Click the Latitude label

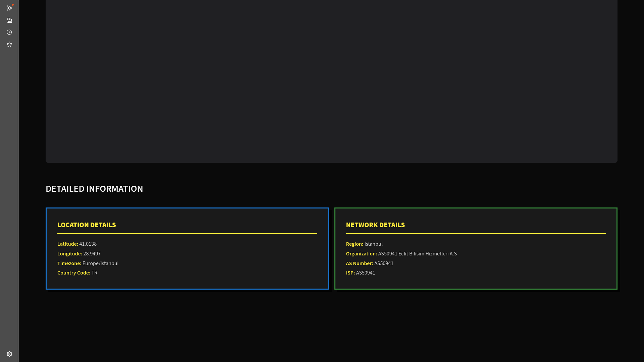pos(67,244)
